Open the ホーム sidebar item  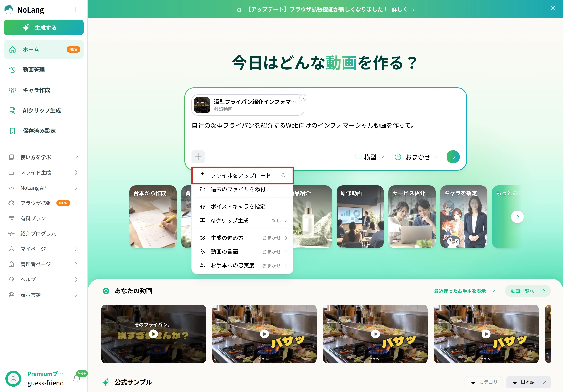click(44, 49)
